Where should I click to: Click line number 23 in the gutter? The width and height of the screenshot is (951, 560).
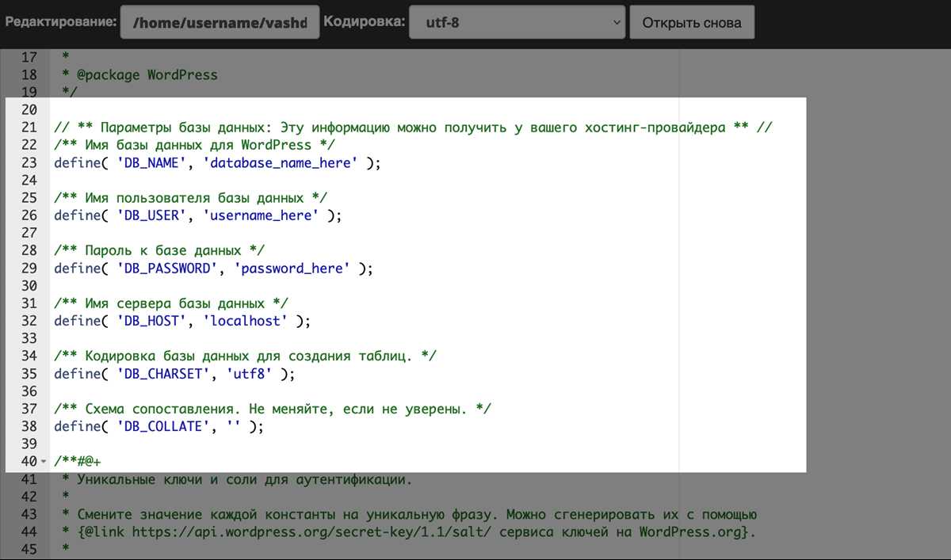29,163
